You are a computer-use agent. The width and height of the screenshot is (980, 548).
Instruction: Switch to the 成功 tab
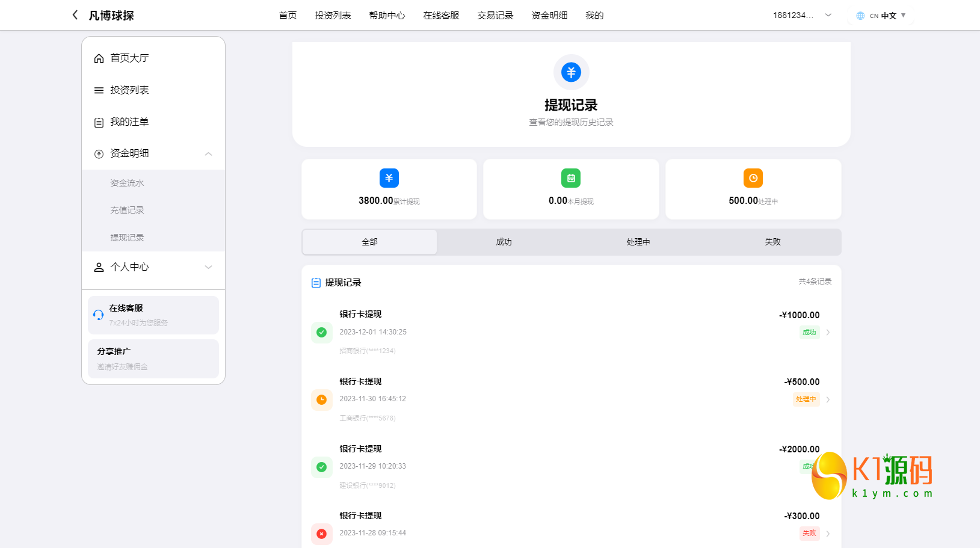tap(504, 242)
